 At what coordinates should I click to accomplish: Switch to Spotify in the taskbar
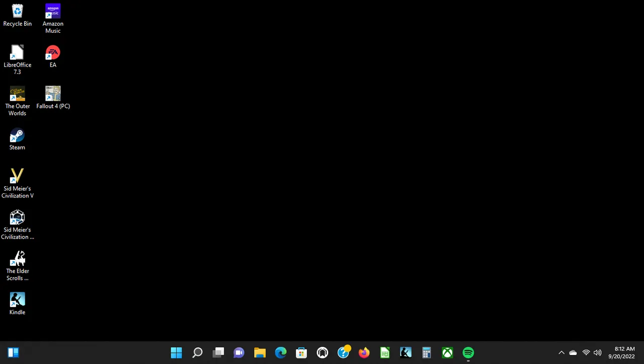[x=468, y=353]
